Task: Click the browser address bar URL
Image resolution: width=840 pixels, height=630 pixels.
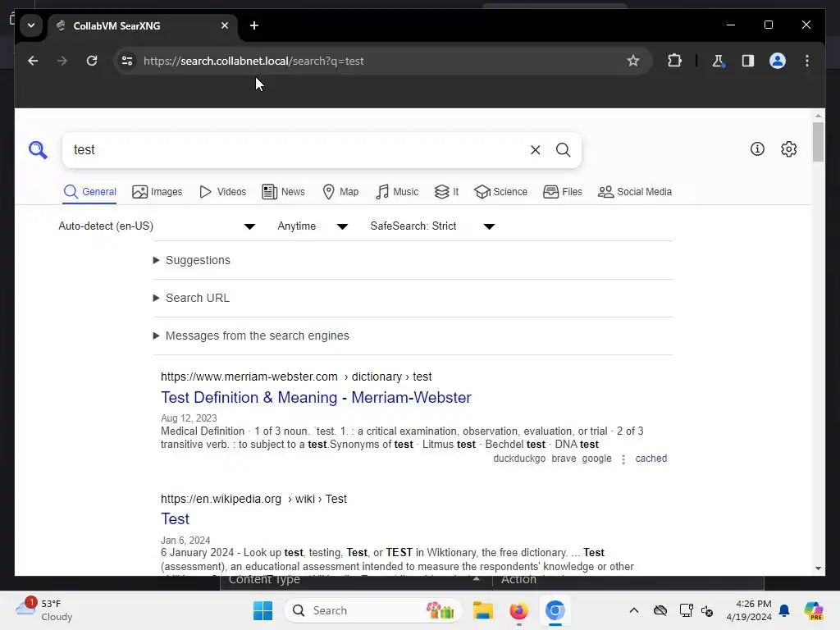Action: 253,61
